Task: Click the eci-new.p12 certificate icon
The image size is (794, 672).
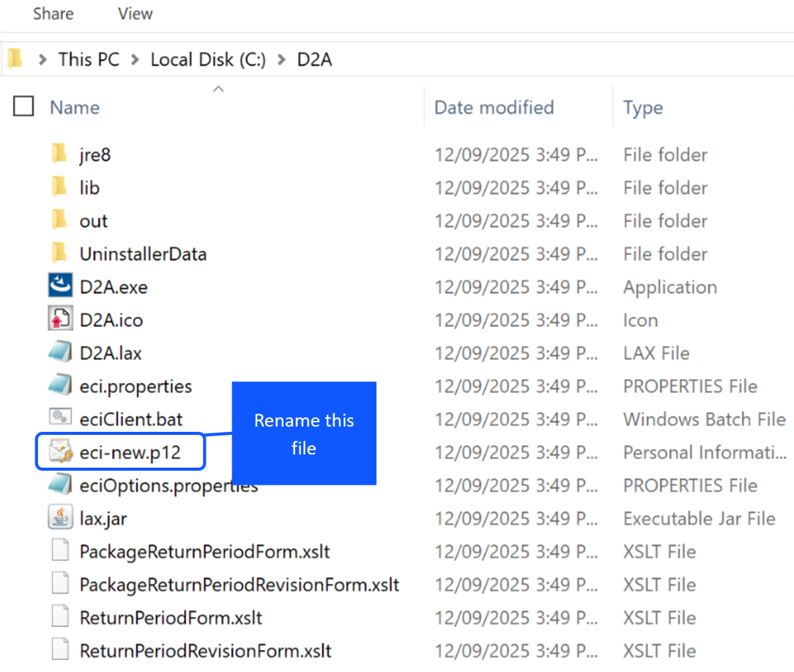Action: pos(60,452)
